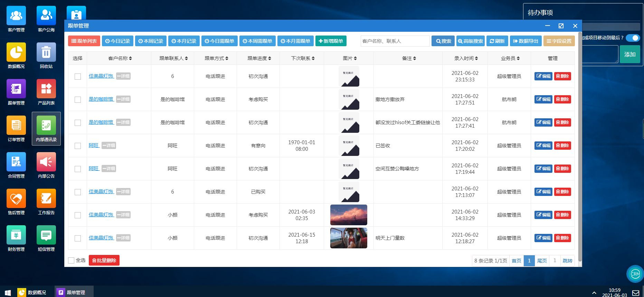Open the 客户管理 desktop icon
644x297 pixels.
coord(16,16)
